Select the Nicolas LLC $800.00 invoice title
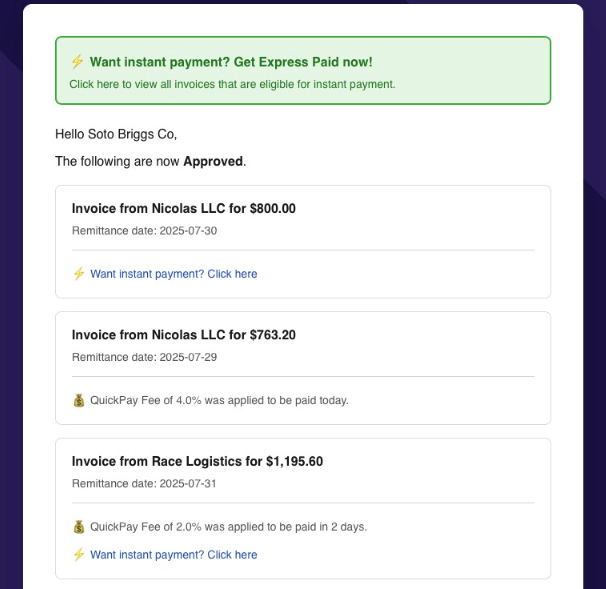Viewport: 606px width, 589px height. [183, 209]
